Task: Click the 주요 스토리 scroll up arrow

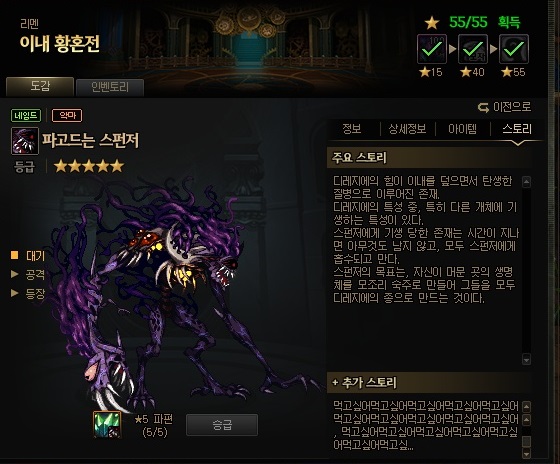Action: (526, 182)
